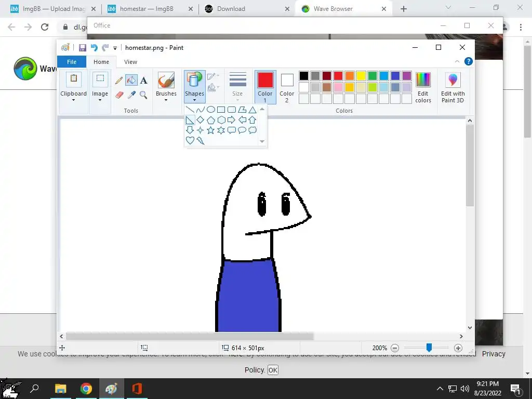
Task: Choose the Polygon shape
Action: coord(242,110)
